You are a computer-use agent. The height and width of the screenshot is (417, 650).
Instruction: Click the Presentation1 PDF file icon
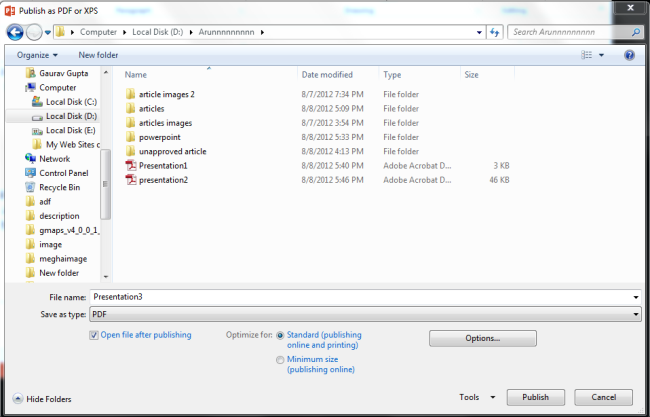click(131, 165)
